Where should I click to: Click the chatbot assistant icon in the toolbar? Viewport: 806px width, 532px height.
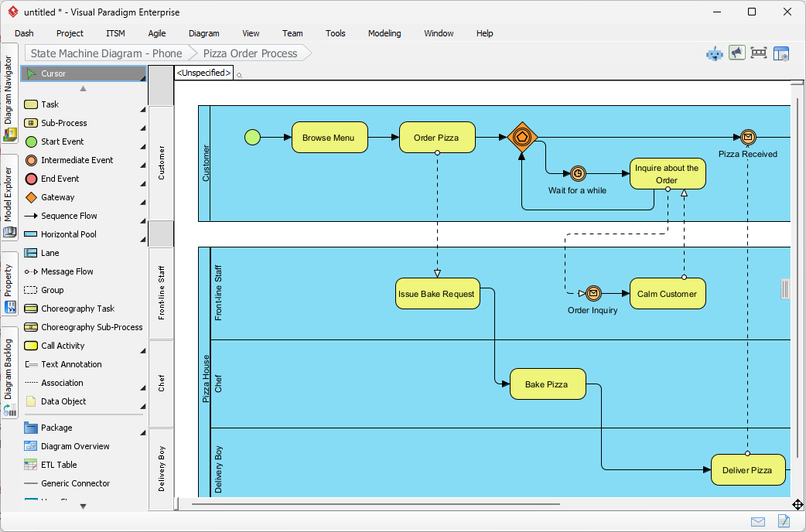[713, 53]
